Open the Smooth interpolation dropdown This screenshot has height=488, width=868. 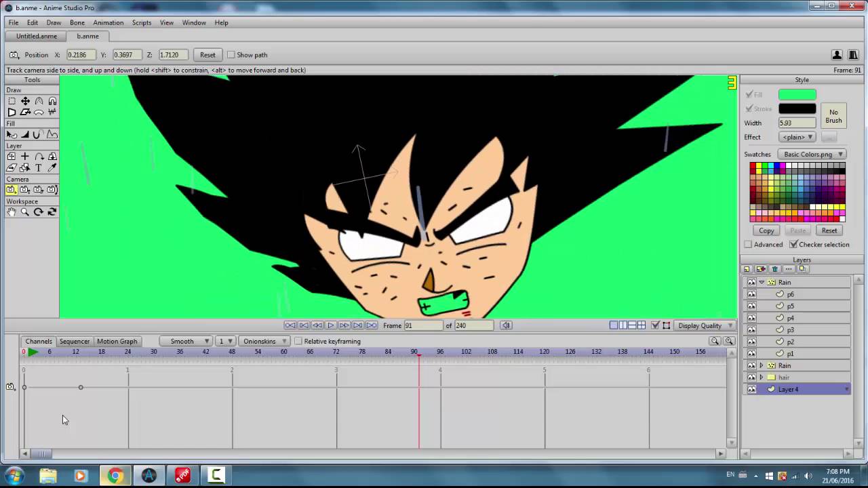[x=186, y=341]
